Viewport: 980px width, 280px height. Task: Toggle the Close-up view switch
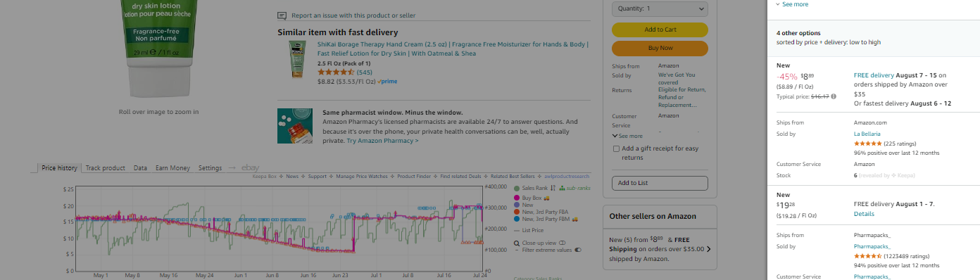(x=563, y=243)
